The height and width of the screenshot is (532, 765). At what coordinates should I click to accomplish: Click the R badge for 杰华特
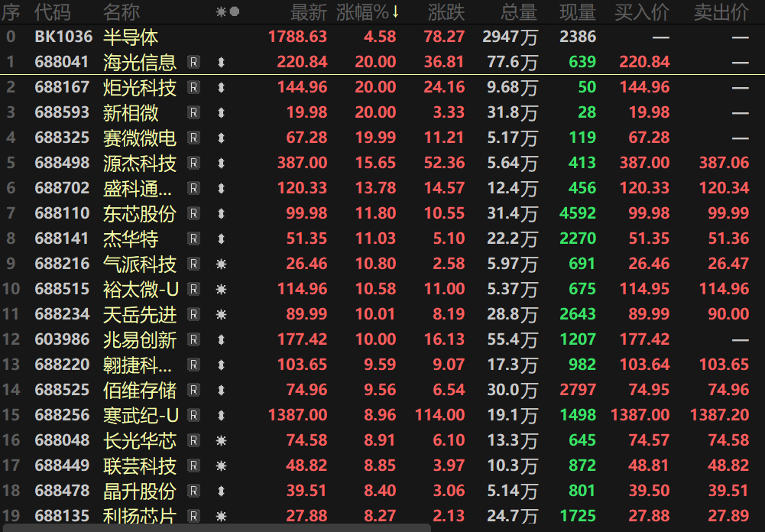[x=193, y=238]
